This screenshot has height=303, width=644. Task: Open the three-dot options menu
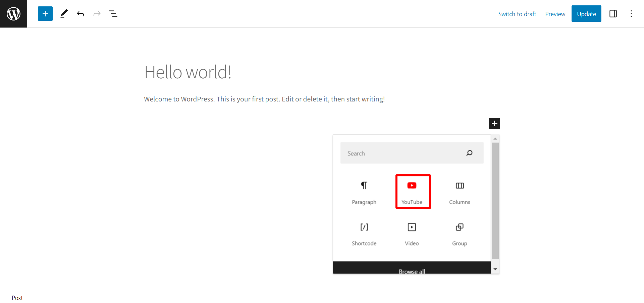click(x=631, y=14)
